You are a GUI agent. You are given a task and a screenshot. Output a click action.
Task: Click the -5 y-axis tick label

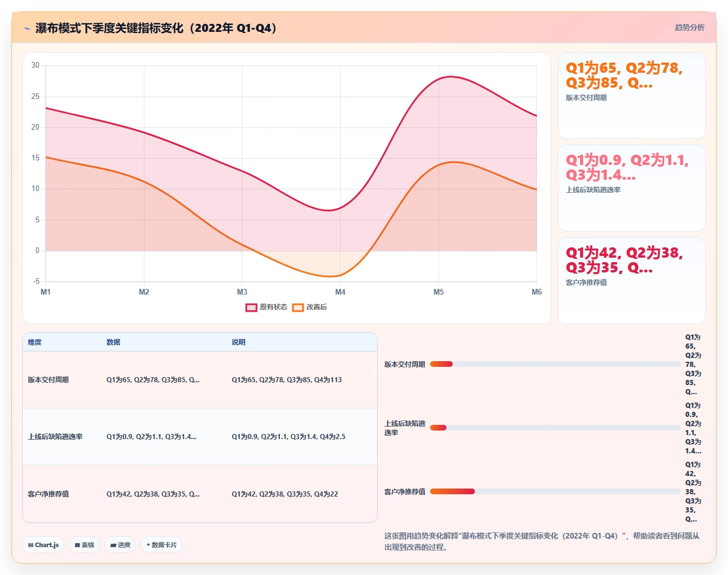tap(36, 282)
